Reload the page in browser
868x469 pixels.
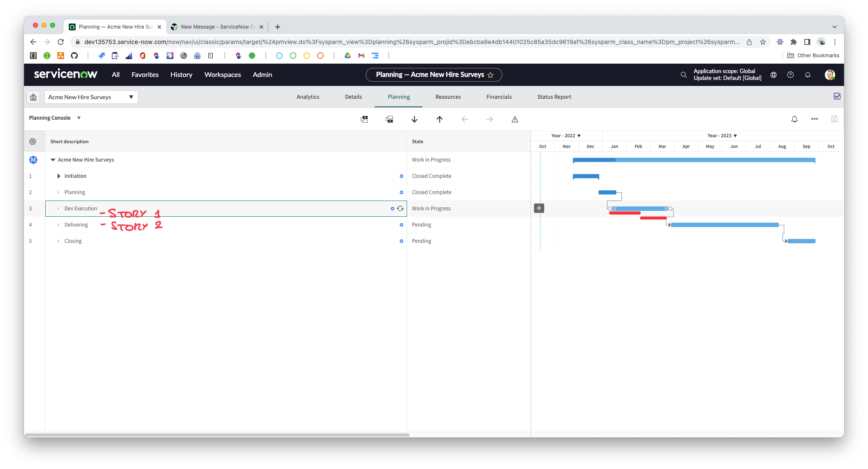pos(61,42)
